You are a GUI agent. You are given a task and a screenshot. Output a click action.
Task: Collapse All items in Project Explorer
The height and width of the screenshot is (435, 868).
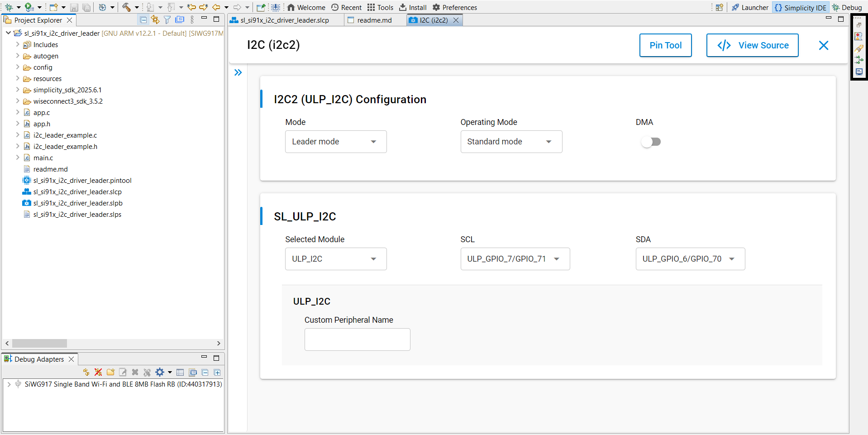143,19
